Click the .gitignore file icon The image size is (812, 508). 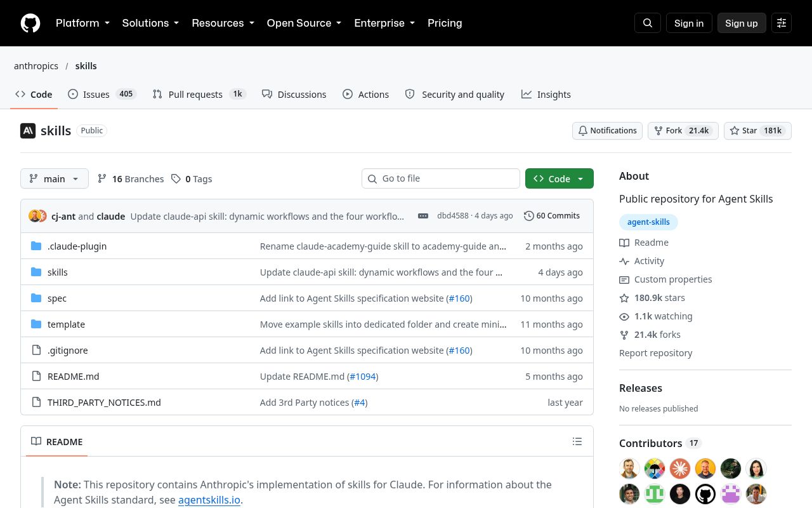click(x=36, y=351)
